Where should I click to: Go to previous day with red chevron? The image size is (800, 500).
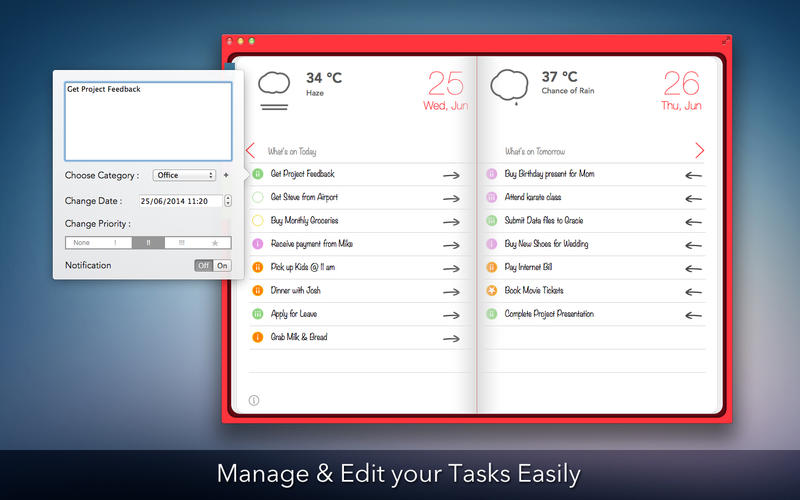(250, 151)
